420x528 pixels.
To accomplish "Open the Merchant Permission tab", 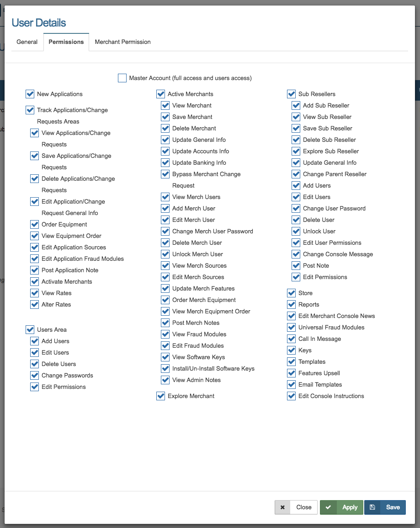I will [122, 42].
